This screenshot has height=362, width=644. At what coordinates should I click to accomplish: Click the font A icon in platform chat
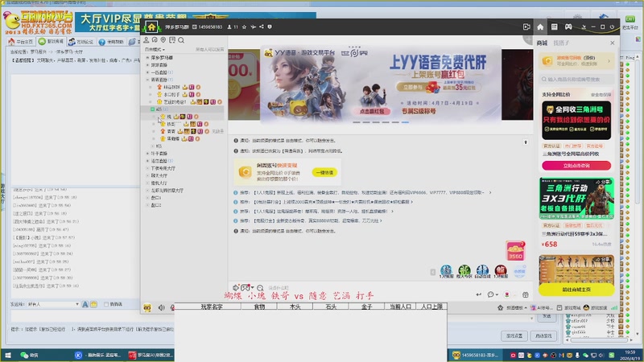(85, 304)
